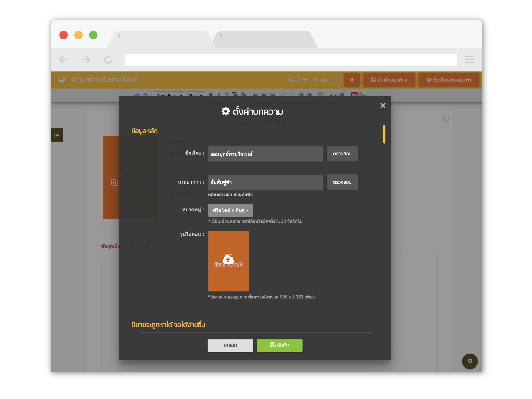Click ตรวจสอบ button next to pen name
Viewport: 532px width, 399px height.
(342, 182)
